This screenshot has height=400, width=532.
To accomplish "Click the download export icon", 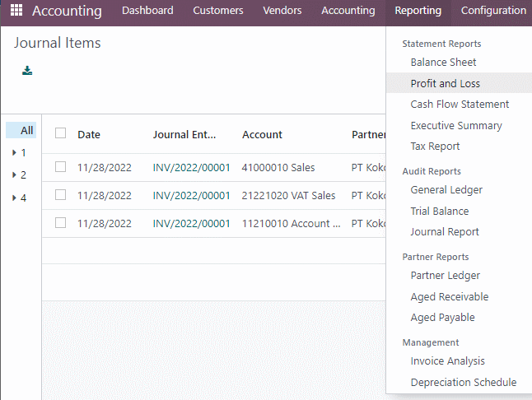I will click(27, 71).
